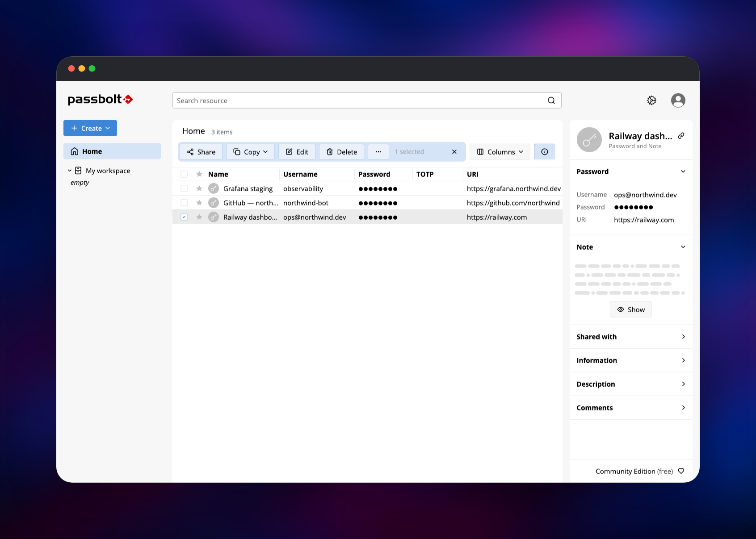756x539 pixels.
Task: Favorite the Grafana staging star
Action: pos(199,188)
